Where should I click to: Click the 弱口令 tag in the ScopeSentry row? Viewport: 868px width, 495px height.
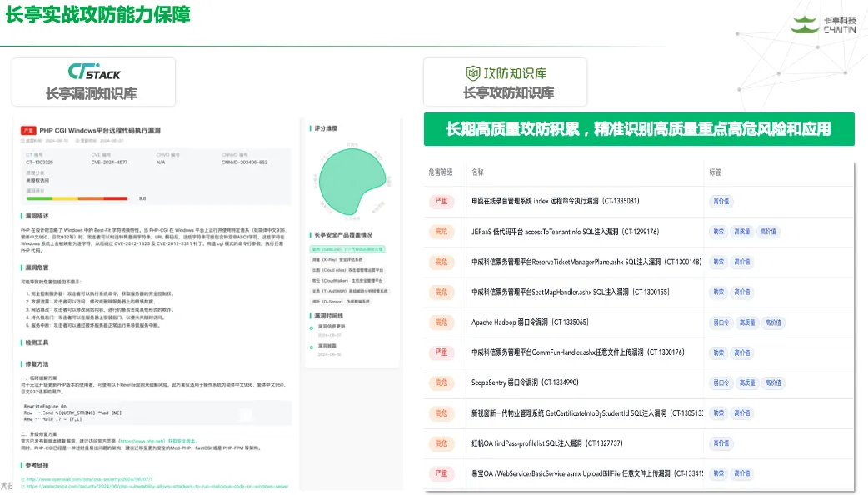point(721,383)
